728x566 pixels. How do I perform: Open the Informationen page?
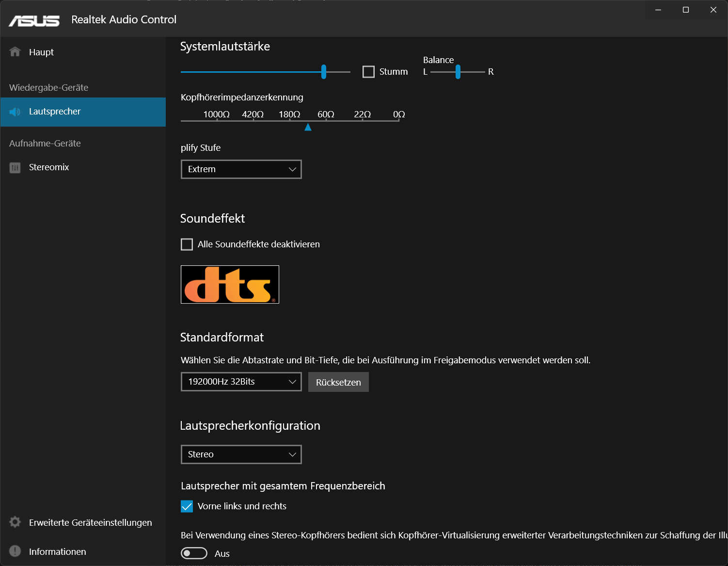point(83,551)
